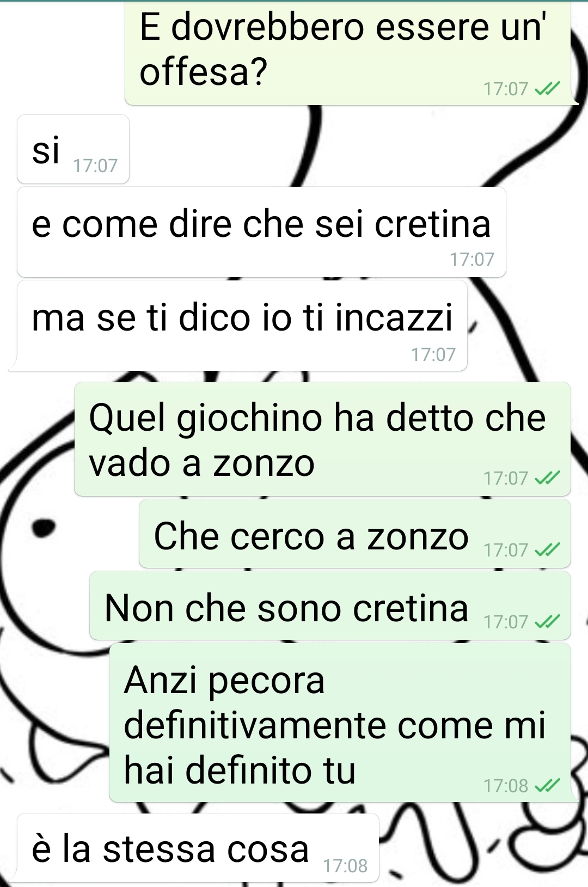
Task: Select the 'ma se ti dico io ti incazzi' bubble
Action: pyautogui.click(x=242, y=326)
